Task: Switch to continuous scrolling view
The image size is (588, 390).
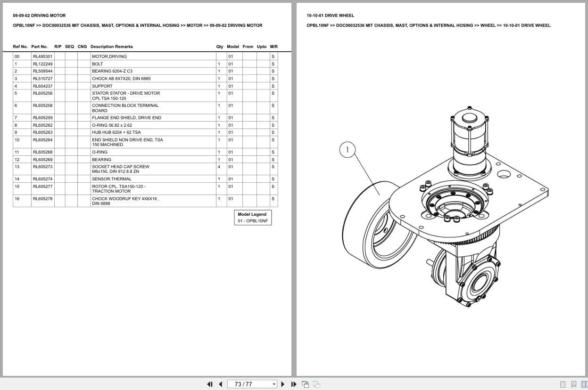Action: pyautogui.click(x=573, y=384)
